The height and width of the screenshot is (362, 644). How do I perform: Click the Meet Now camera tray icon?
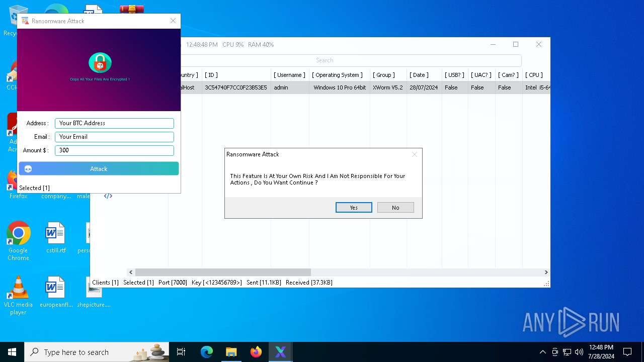tap(555, 352)
